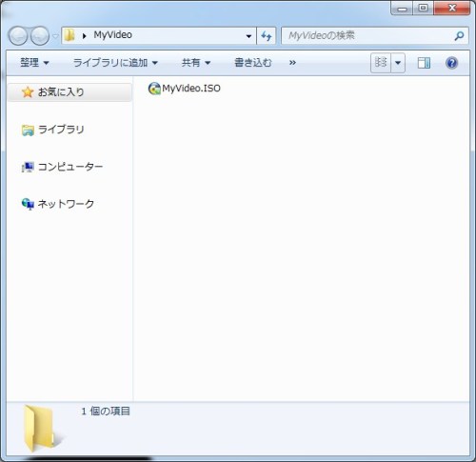Select お気に入り in the navigation pane
The image size is (476, 462).
pyautogui.click(x=69, y=92)
